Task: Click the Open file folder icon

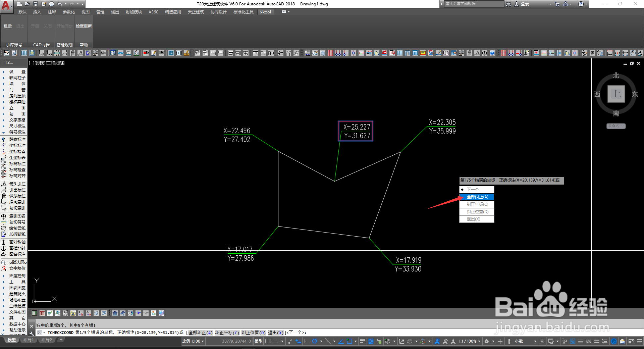Action: coord(28,4)
